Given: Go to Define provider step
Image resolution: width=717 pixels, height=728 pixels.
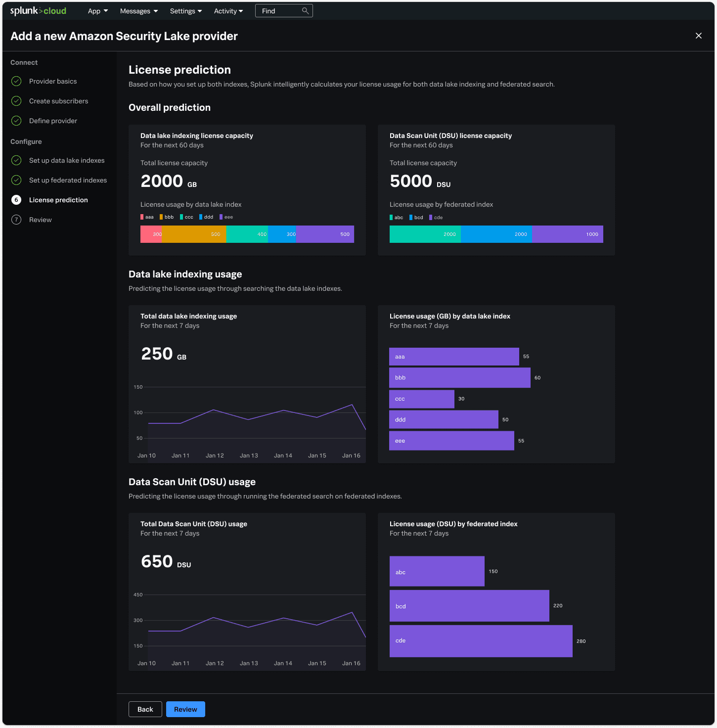Looking at the screenshot, I should coord(53,121).
